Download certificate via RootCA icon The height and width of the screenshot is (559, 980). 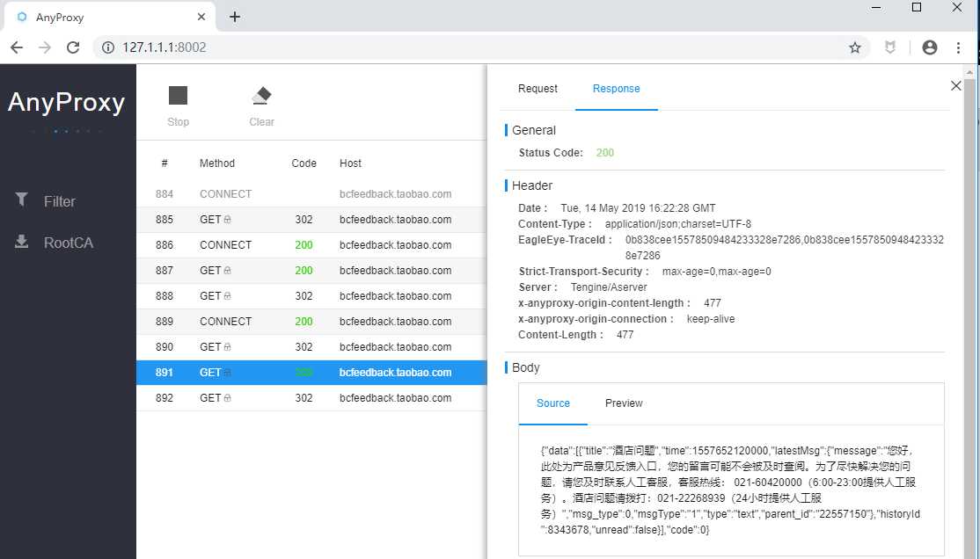[x=21, y=241]
